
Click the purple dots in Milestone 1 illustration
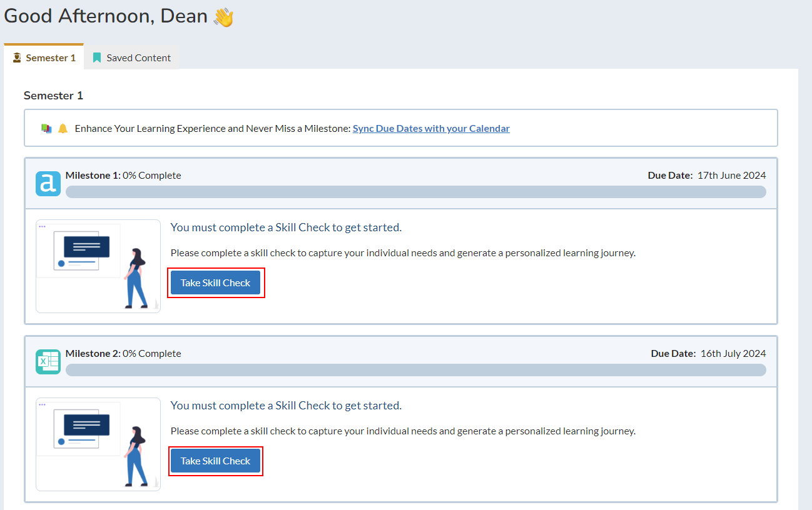pos(42,226)
